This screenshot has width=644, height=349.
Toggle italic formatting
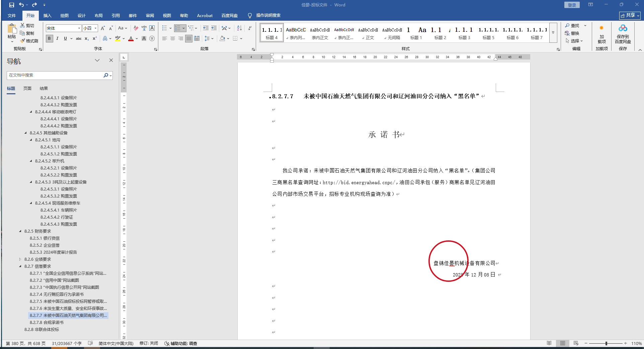[x=57, y=38]
